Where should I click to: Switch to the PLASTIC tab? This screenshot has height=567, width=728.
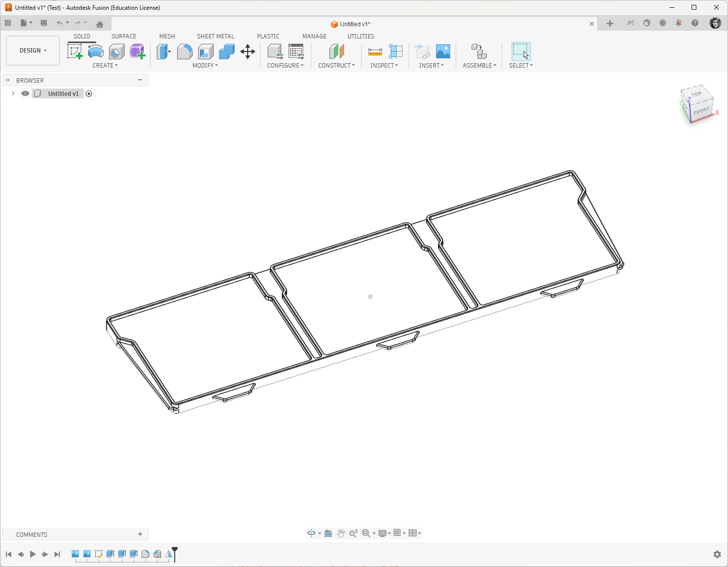pyautogui.click(x=268, y=36)
